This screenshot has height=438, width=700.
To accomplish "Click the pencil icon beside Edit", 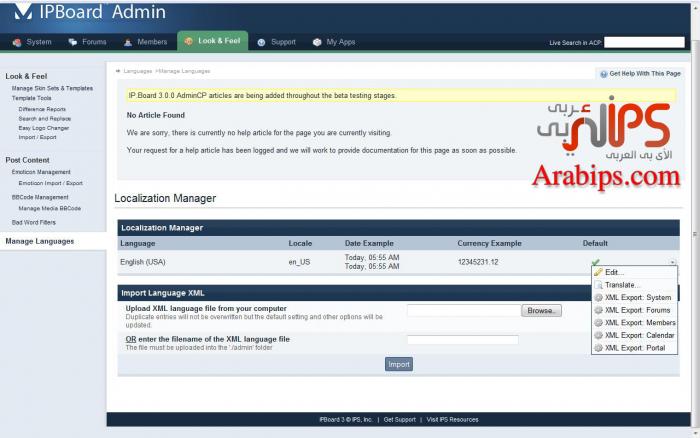I will coord(599,273).
